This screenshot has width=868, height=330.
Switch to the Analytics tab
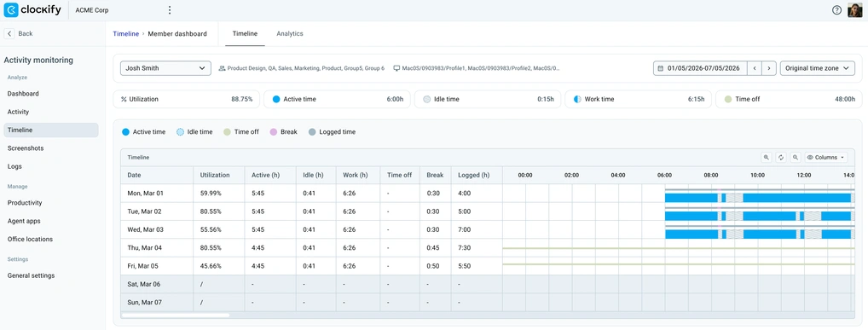pyautogui.click(x=290, y=33)
